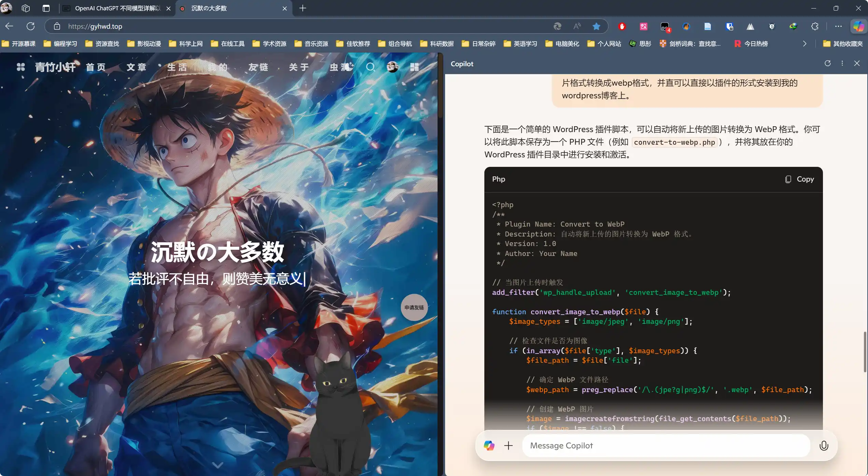Open the read aloud icon in address bar
Viewport: 868px width, 476px height.
[577, 26]
